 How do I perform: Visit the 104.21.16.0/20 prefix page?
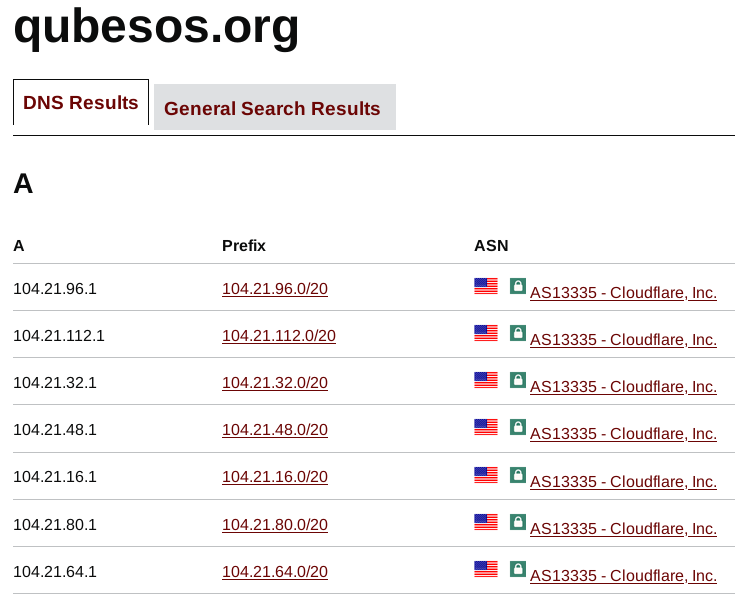click(x=275, y=477)
